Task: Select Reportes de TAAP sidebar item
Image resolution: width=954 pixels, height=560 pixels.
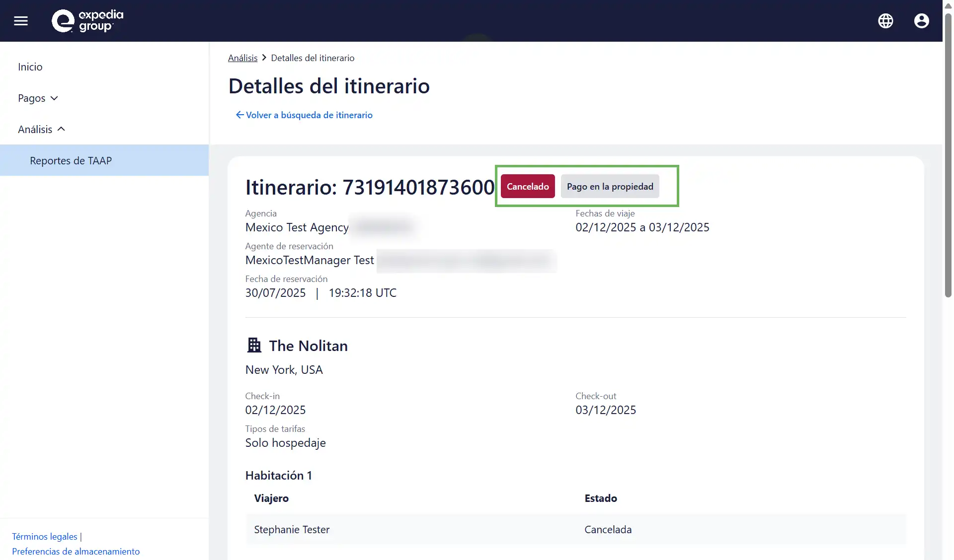Action: [71, 161]
